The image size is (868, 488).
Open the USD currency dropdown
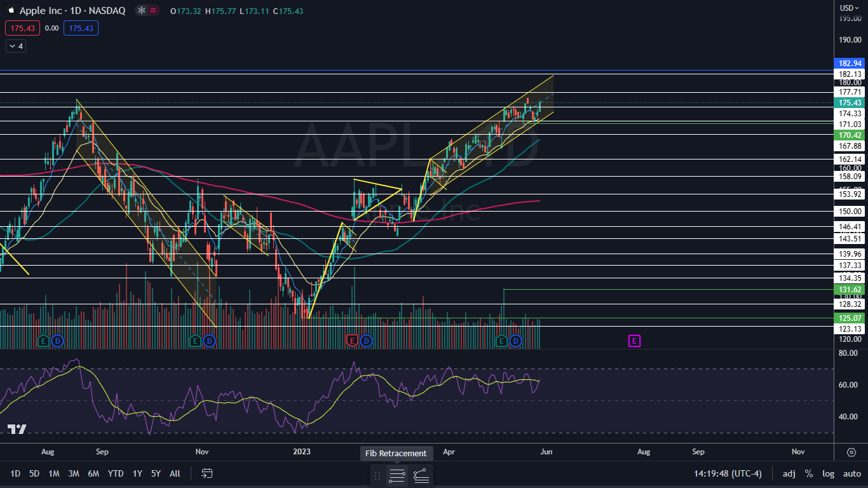(850, 8)
